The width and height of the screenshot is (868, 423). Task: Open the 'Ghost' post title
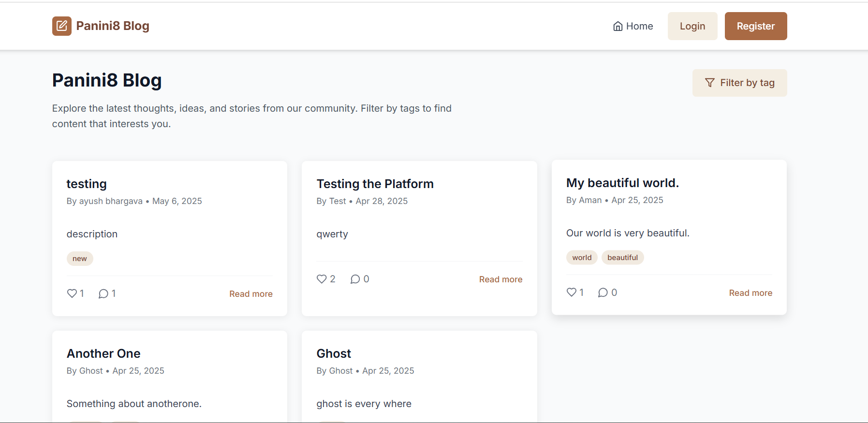coord(334,353)
